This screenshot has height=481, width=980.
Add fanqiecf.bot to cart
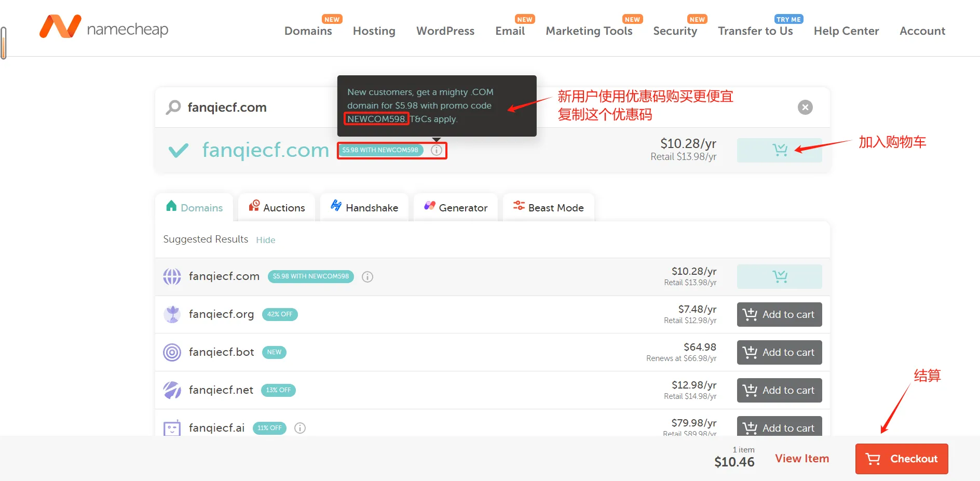pyautogui.click(x=779, y=352)
